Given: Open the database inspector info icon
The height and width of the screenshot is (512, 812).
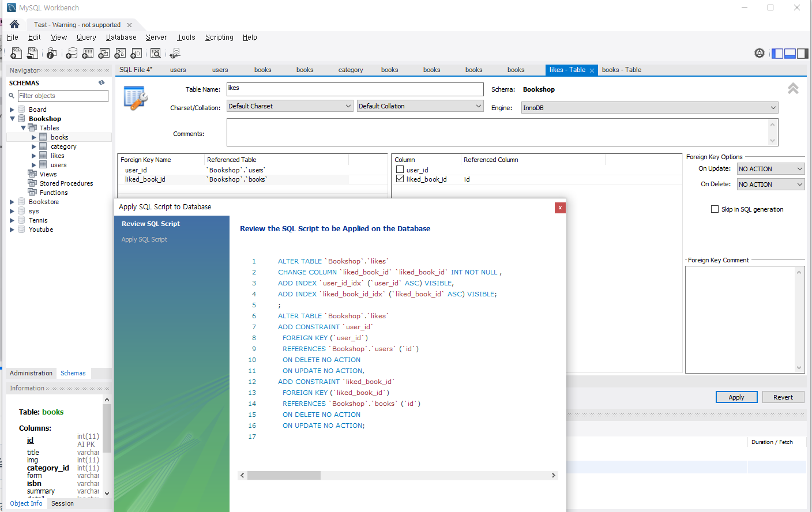Looking at the screenshot, I should coord(51,53).
